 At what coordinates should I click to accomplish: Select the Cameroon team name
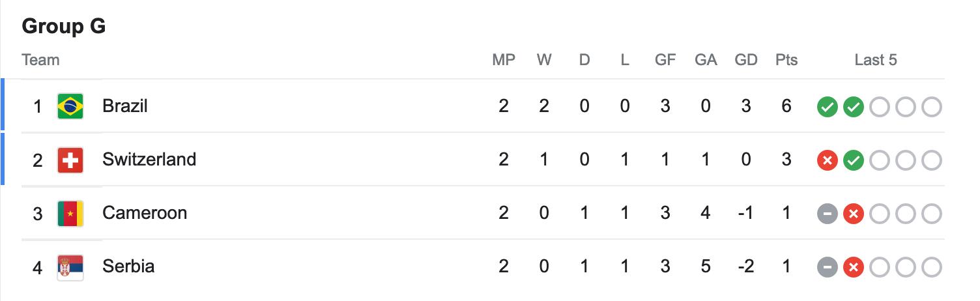145,213
